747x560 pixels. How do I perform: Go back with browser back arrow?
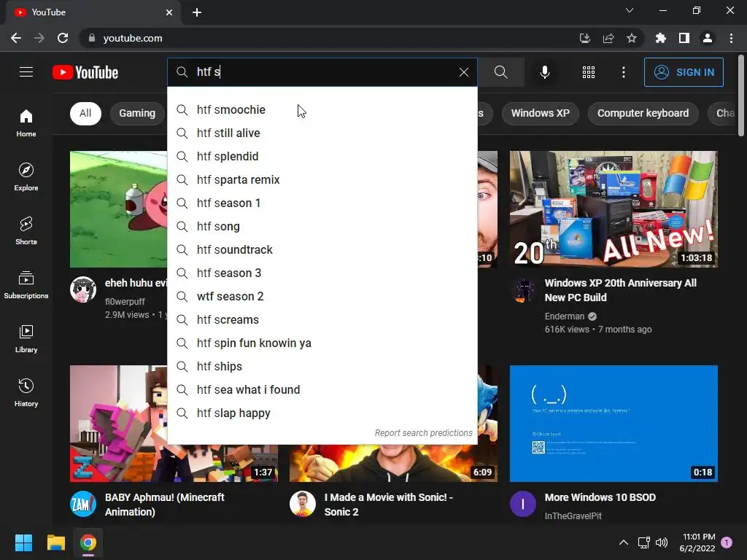[x=16, y=38]
